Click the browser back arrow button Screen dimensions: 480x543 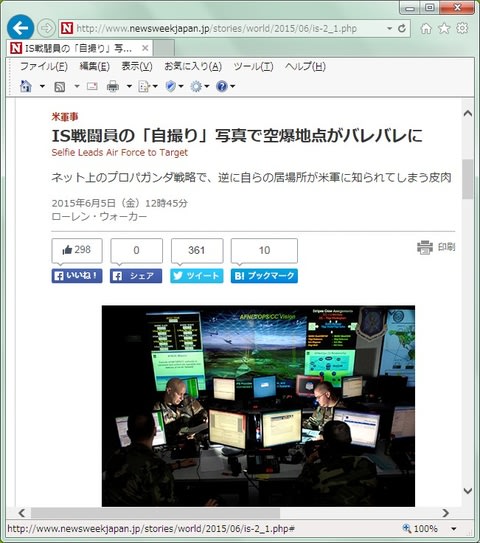[20, 28]
